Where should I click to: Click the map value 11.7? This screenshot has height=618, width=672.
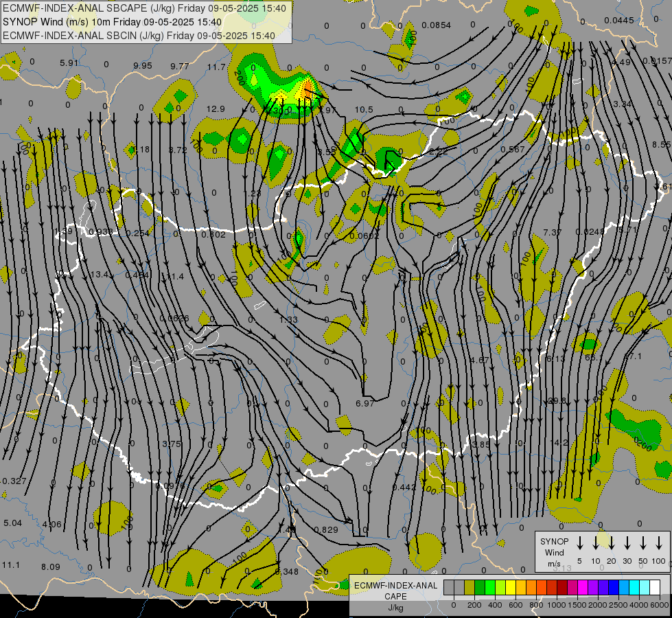[x=216, y=67]
